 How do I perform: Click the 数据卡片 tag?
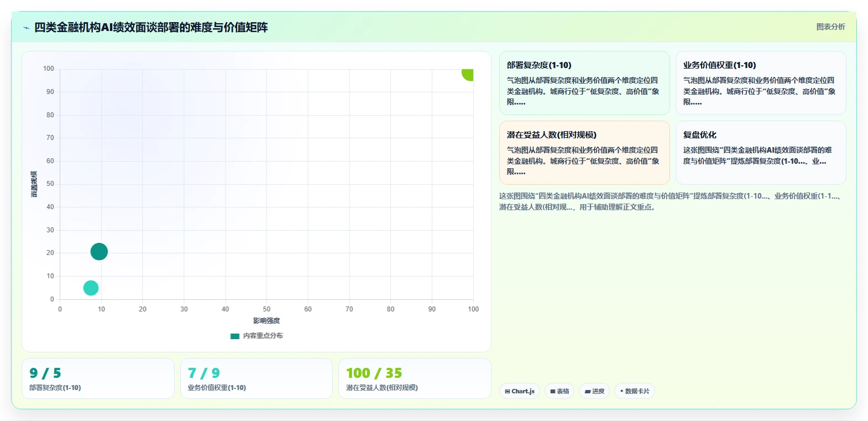tap(634, 391)
